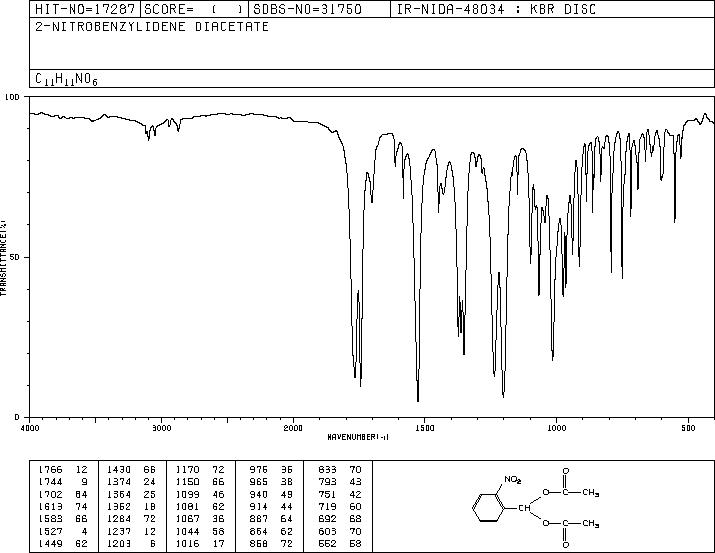
Task: Click the 1203 peak table entry
Action: pyautogui.click(x=132, y=544)
